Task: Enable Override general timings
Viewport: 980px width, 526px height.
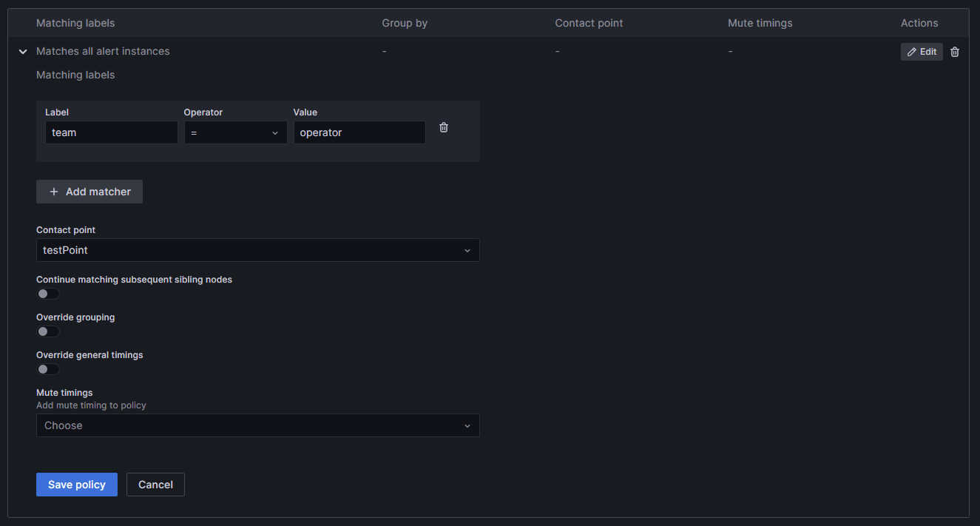Action: [47, 369]
